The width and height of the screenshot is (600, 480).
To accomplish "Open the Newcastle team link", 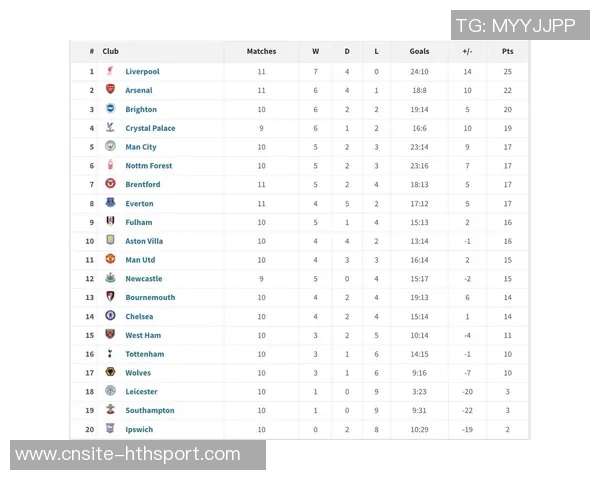I will pos(143,279).
